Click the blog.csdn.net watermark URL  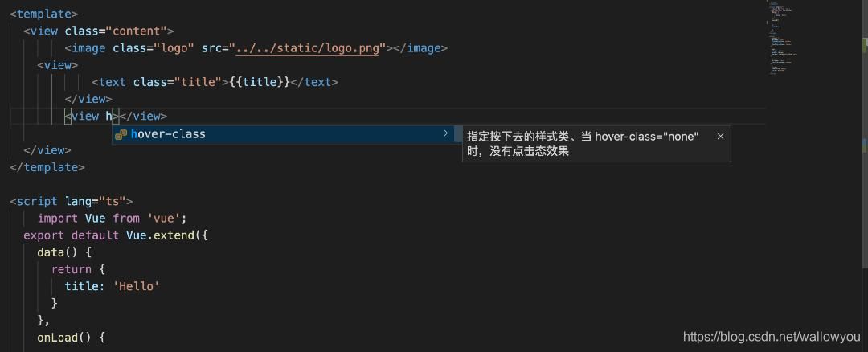(x=770, y=338)
